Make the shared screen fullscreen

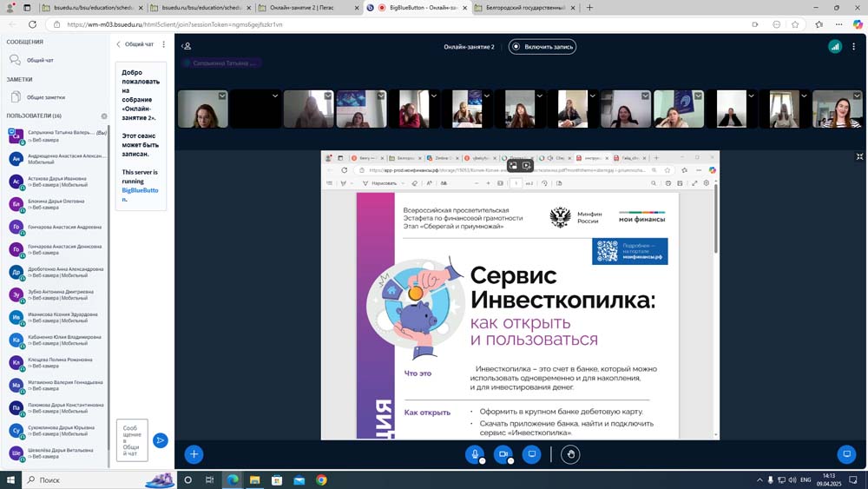click(859, 156)
